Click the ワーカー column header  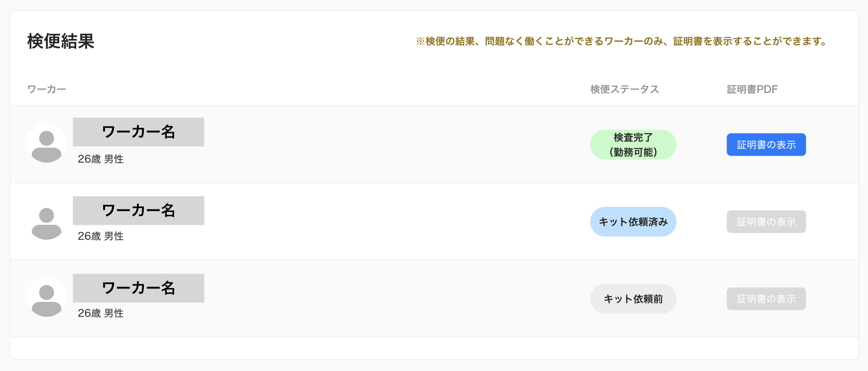click(x=47, y=90)
